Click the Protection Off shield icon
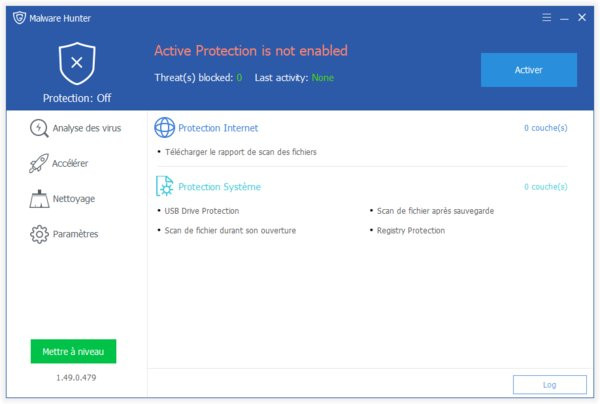 tap(77, 63)
